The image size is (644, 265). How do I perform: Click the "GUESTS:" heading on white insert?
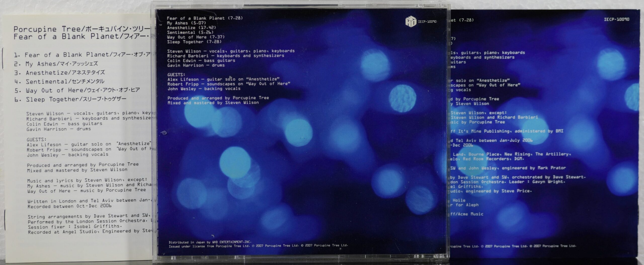37,139
